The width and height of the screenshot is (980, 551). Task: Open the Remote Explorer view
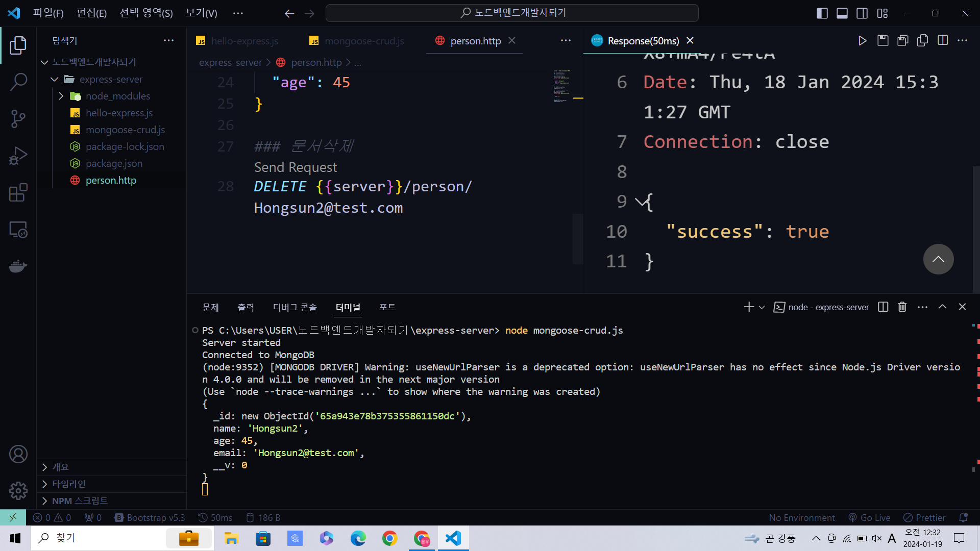click(18, 230)
